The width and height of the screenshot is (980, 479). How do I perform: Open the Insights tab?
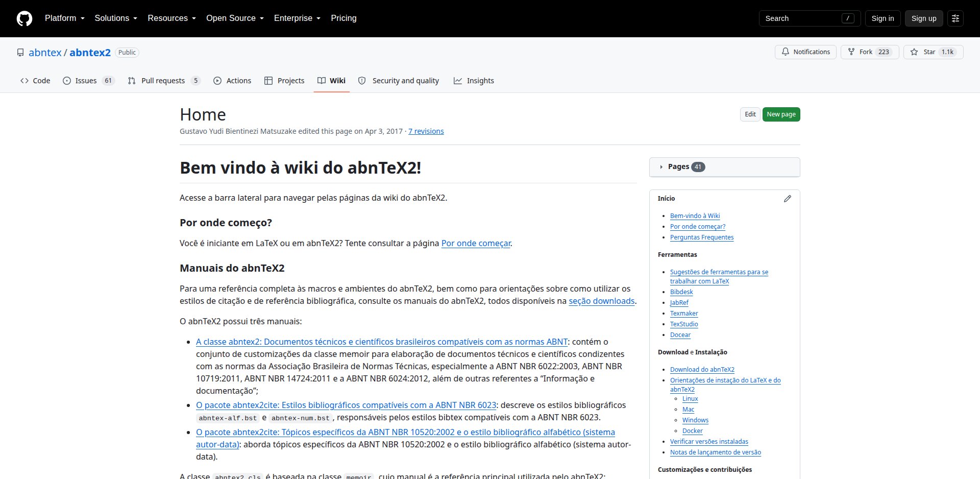coord(474,81)
